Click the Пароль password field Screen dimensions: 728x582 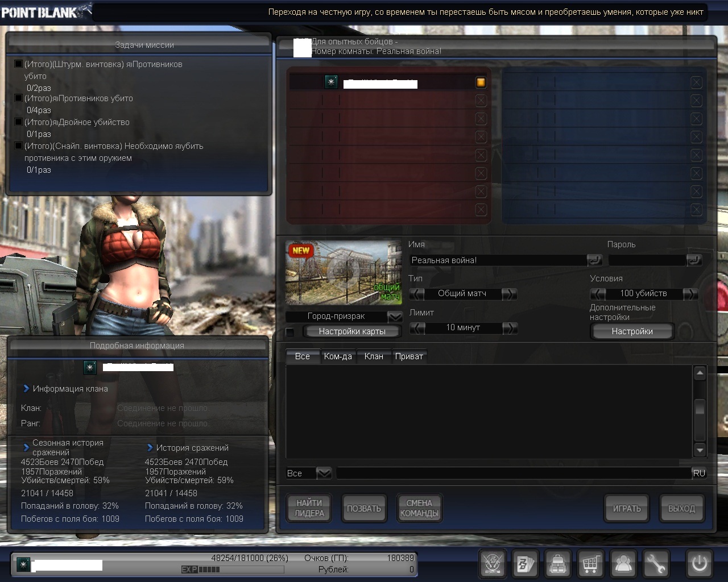tap(647, 260)
